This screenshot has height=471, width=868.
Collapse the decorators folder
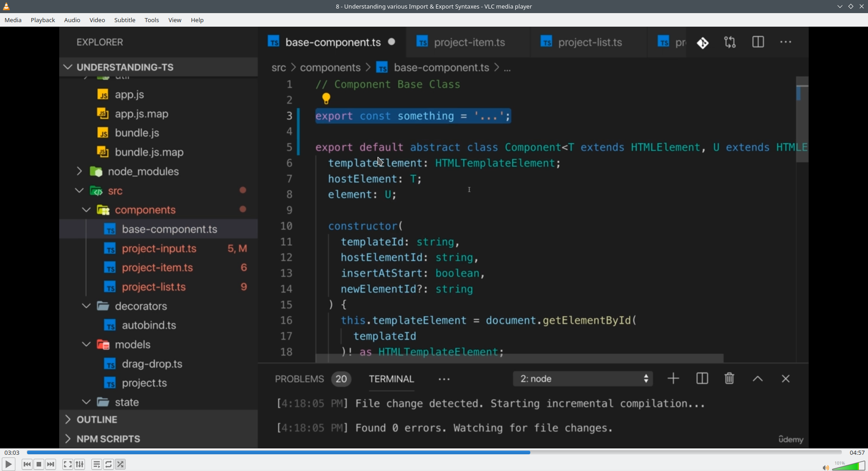click(86, 306)
